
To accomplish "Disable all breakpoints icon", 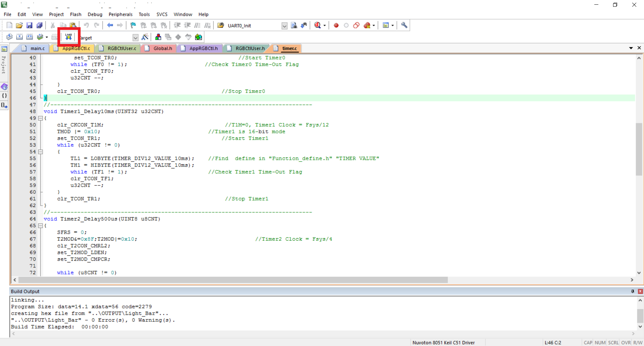I will pyautogui.click(x=356, y=25).
